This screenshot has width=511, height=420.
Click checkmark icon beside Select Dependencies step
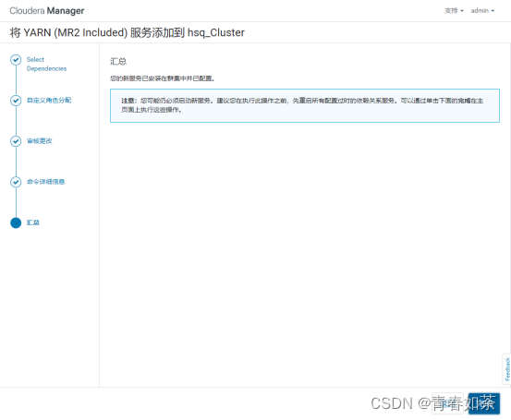point(16,60)
